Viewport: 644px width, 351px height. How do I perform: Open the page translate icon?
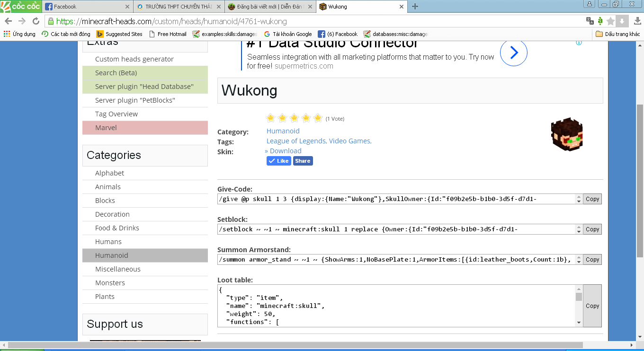tap(590, 21)
